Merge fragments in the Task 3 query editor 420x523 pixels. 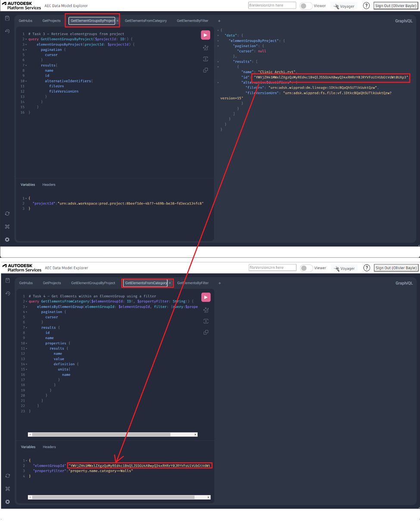pos(205,59)
